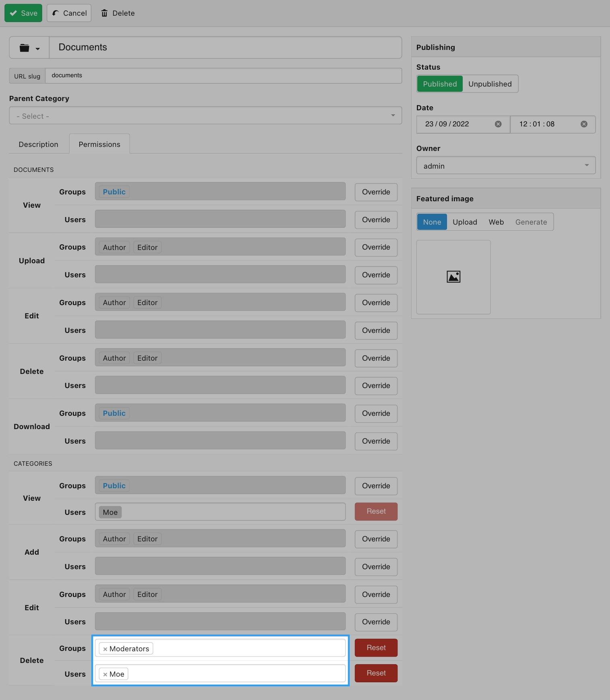The image size is (610, 700).
Task: Open the Parent Category select dropdown
Action: (205, 116)
